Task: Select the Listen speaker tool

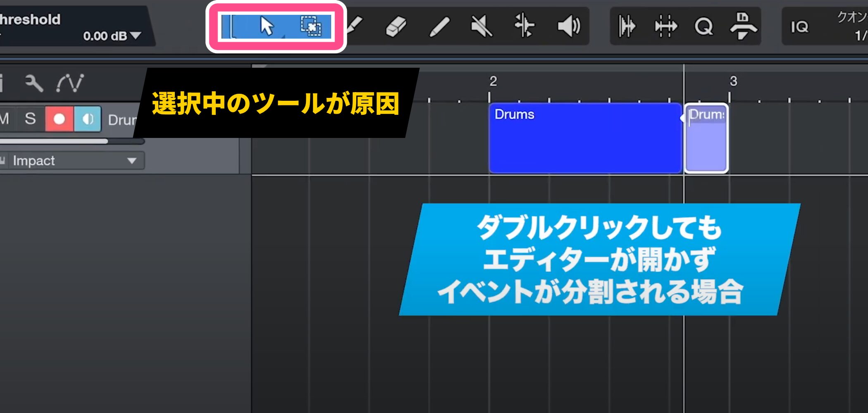Action: tap(569, 27)
